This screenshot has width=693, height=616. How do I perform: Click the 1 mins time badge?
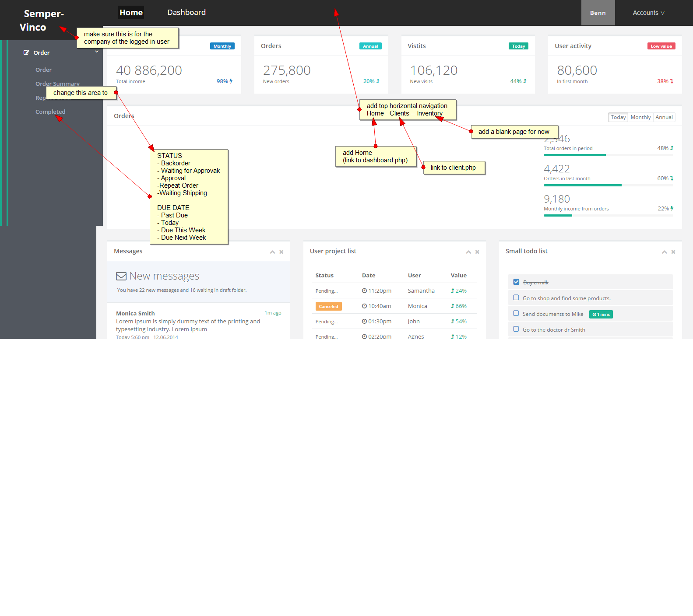pos(601,314)
